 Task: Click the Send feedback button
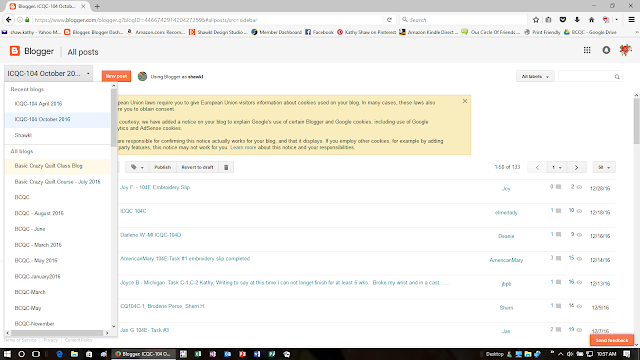(x=612, y=340)
